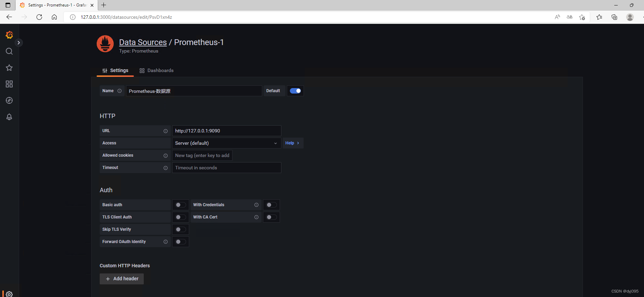Switch to the Settings tab
The image size is (644, 297).
point(115,70)
